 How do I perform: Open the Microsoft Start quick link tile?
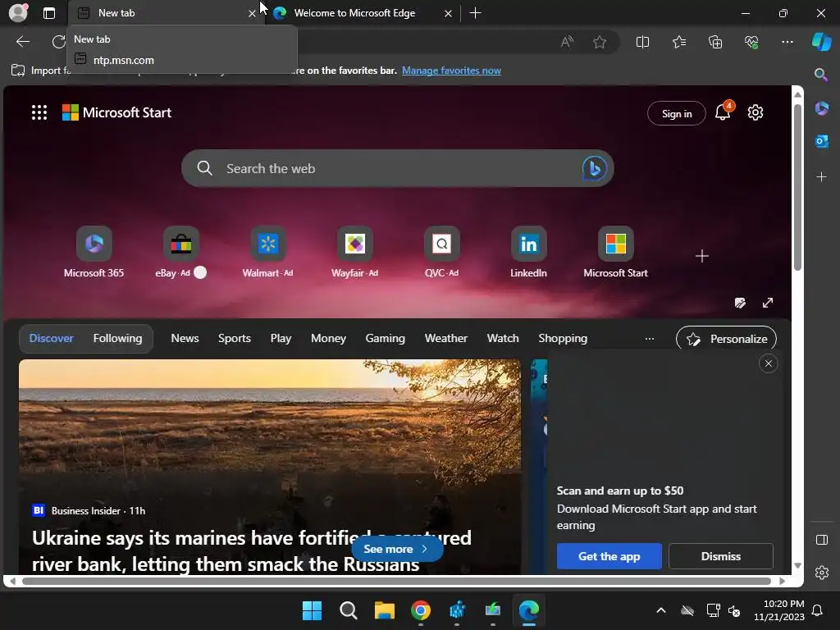tap(615, 253)
